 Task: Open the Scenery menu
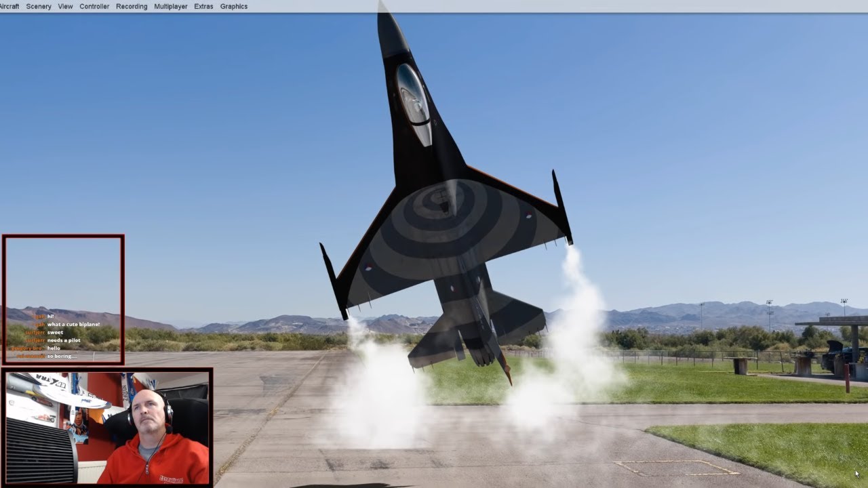click(x=39, y=6)
